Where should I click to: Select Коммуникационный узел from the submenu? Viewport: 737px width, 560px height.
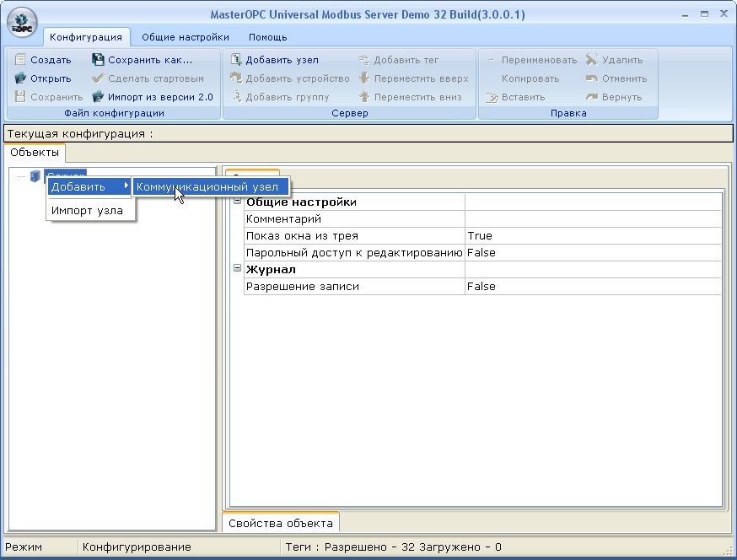(212, 186)
